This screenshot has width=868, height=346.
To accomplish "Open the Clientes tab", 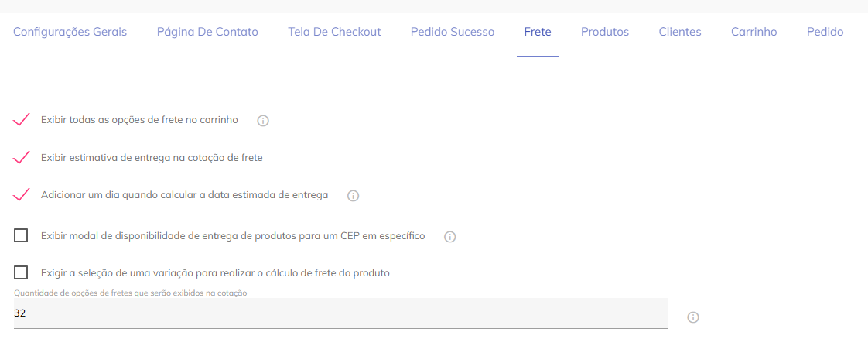I will click(680, 32).
